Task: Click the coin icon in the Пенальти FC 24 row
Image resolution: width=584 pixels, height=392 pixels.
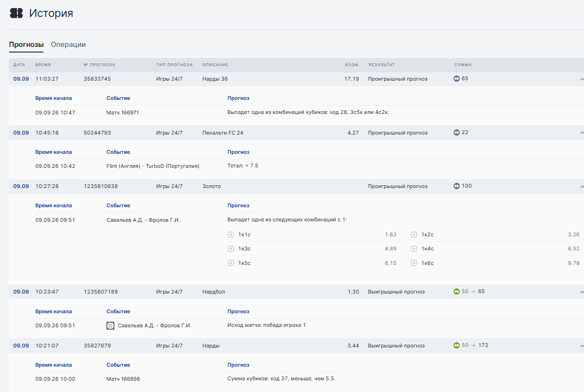Action: [x=456, y=133]
